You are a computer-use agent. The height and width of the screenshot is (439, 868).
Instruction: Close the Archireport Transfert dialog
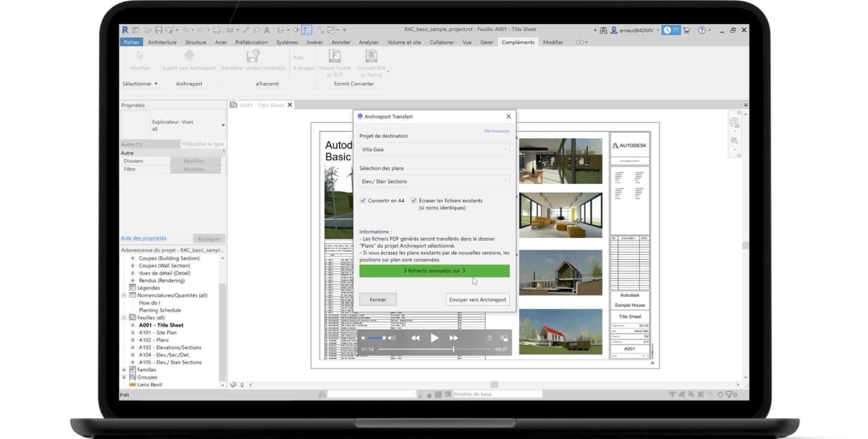coord(508,116)
